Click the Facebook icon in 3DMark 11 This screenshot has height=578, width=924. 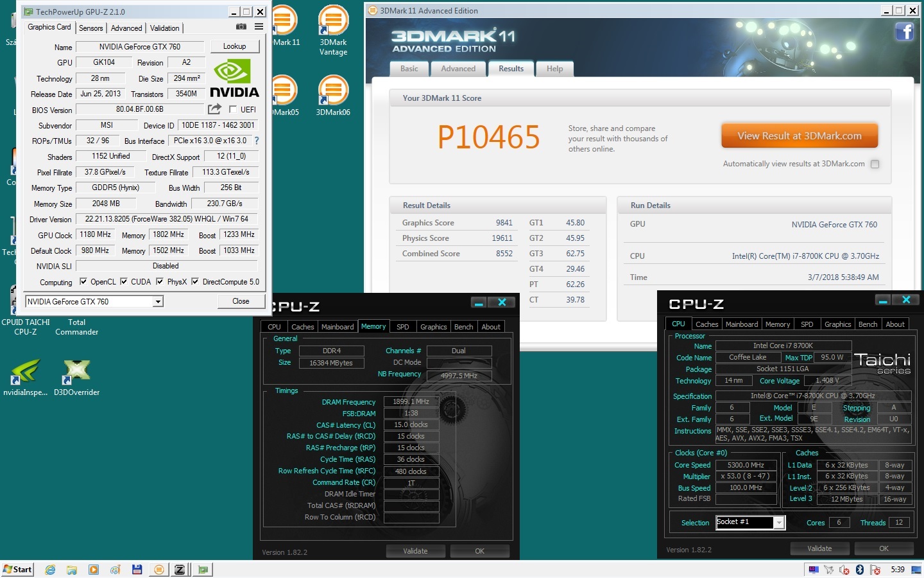(904, 31)
